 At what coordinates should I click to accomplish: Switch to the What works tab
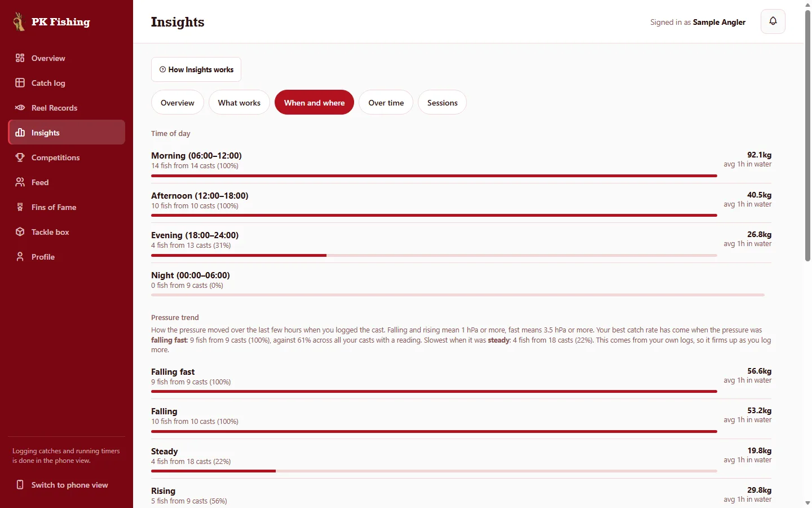(239, 103)
